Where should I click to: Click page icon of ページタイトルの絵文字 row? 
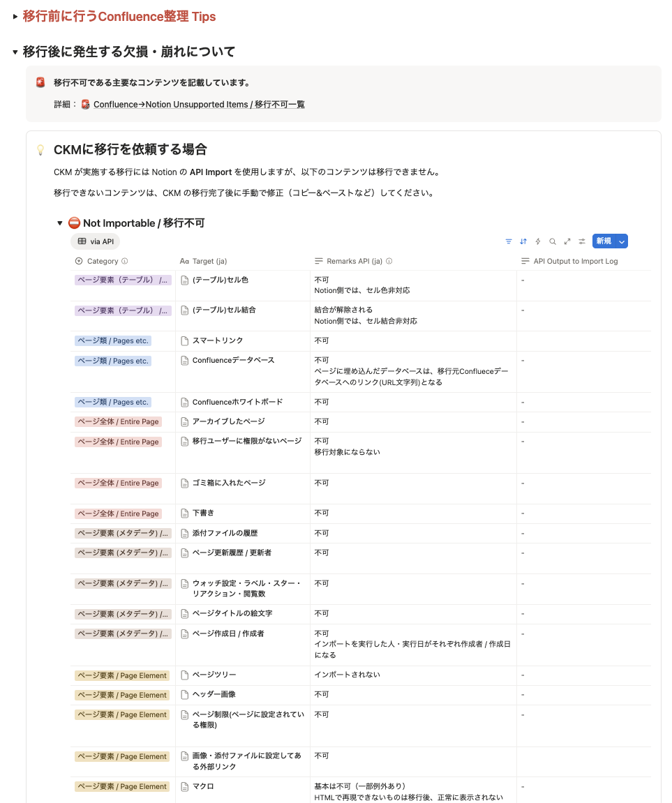(x=185, y=613)
